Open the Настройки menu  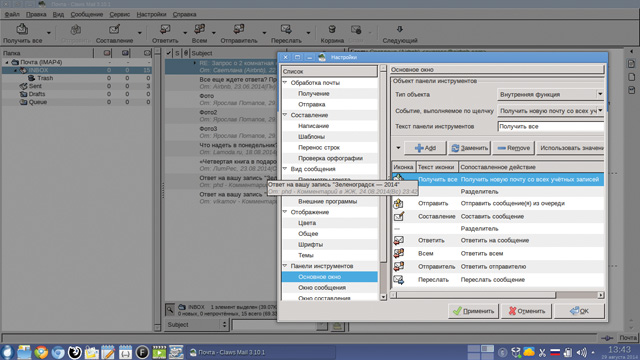[151, 14]
